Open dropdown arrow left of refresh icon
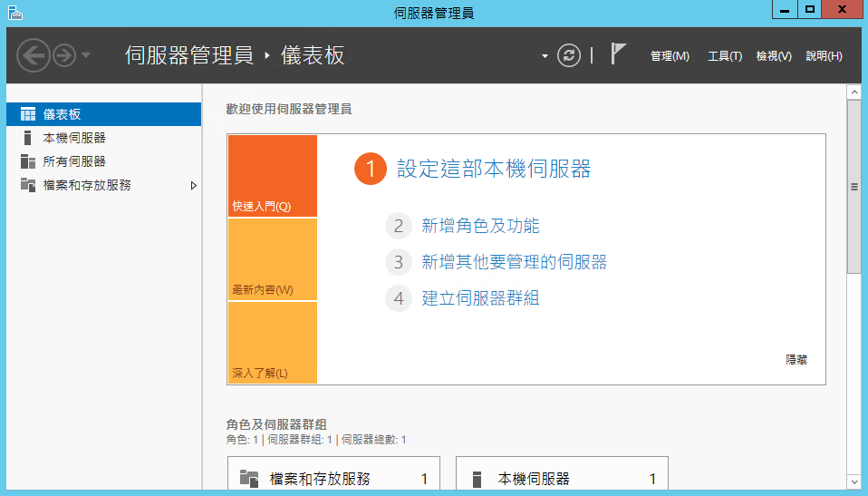The width and height of the screenshot is (868, 496). [x=545, y=56]
